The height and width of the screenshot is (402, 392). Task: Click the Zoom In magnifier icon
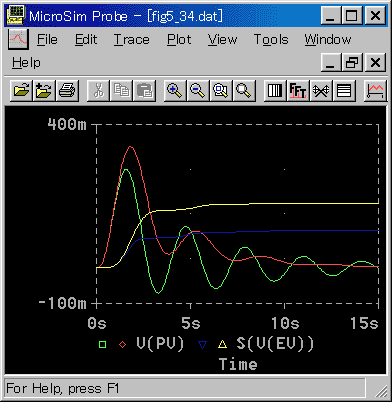pos(175,90)
